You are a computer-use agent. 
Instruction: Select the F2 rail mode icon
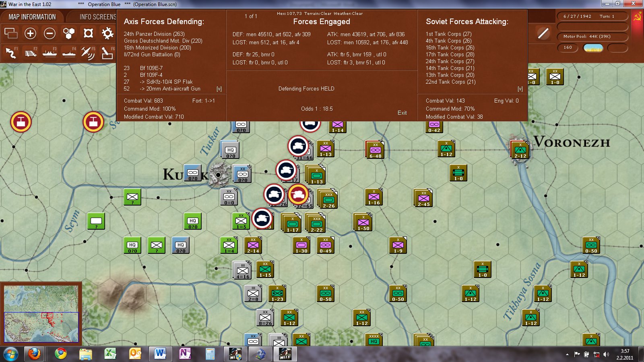coord(30,53)
